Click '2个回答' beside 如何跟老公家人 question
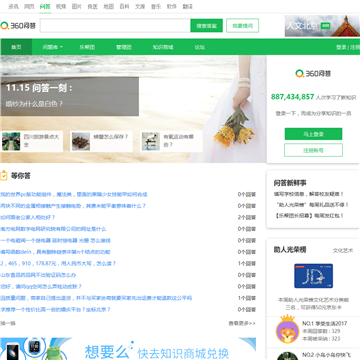Screen dimensions: 360x360 247,217
